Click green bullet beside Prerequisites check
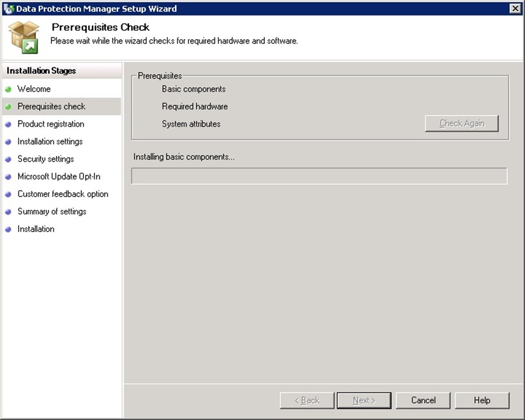The image size is (525, 420). [x=8, y=107]
